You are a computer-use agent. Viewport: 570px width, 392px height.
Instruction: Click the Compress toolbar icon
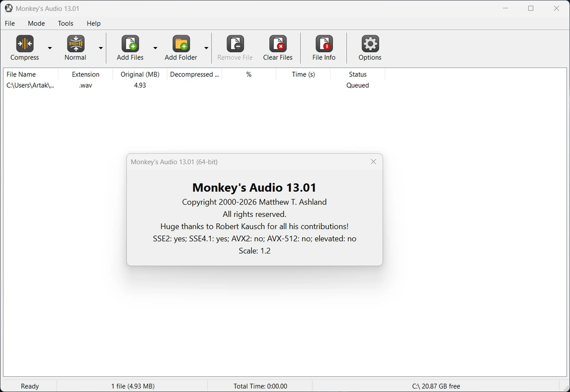[25, 44]
